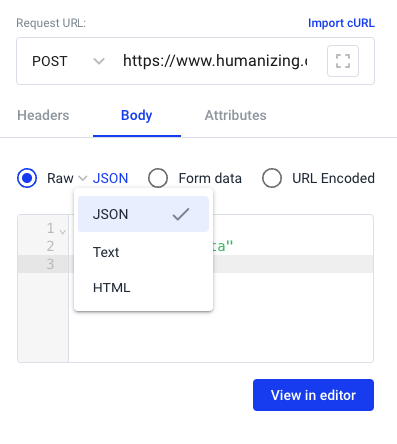397x444 pixels.
Task: Click the fullscreen expand icon beside URL
Action: tap(343, 61)
